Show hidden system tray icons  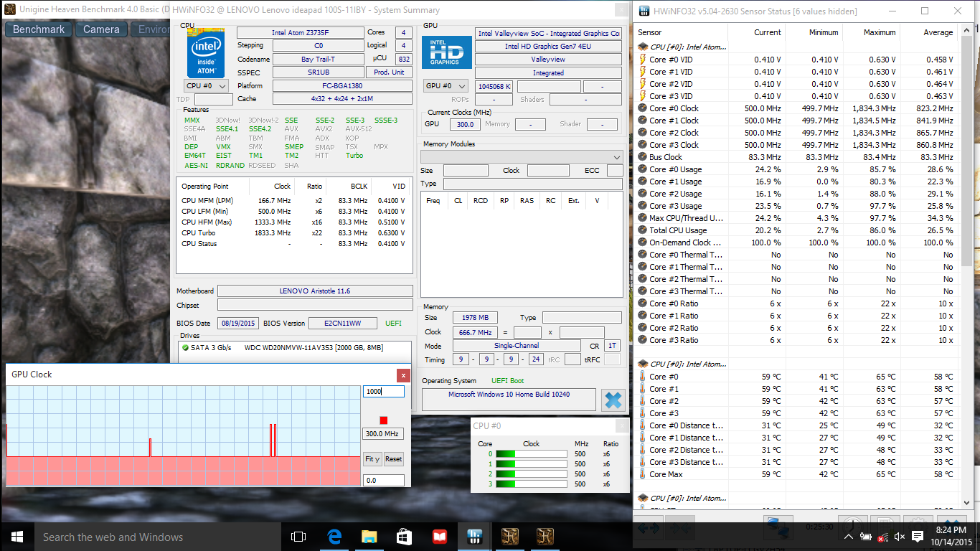(849, 537)
